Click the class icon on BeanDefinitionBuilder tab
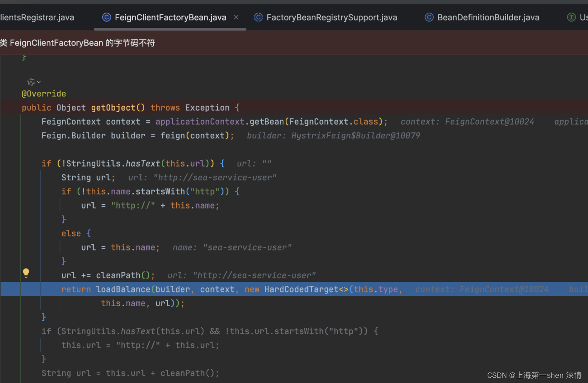Image resolution: width=588 pixels, height=383 pixels. coord(429,17)
